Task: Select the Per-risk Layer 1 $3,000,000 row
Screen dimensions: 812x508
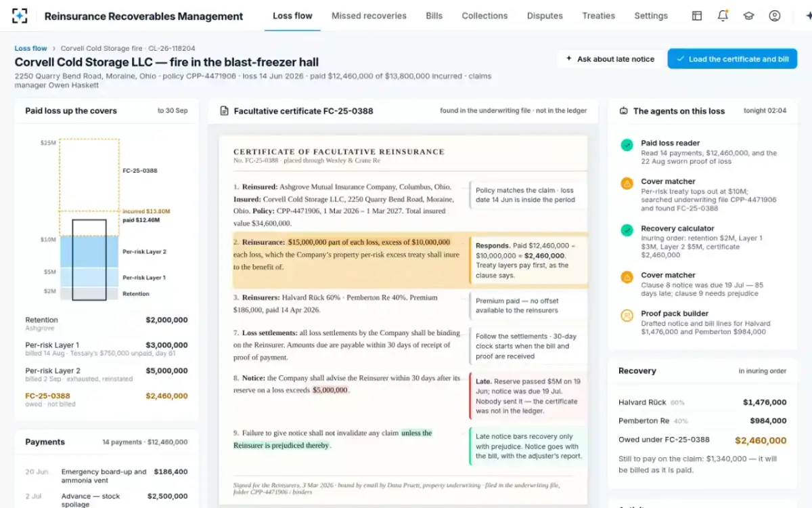Action: tap(106, 349)
